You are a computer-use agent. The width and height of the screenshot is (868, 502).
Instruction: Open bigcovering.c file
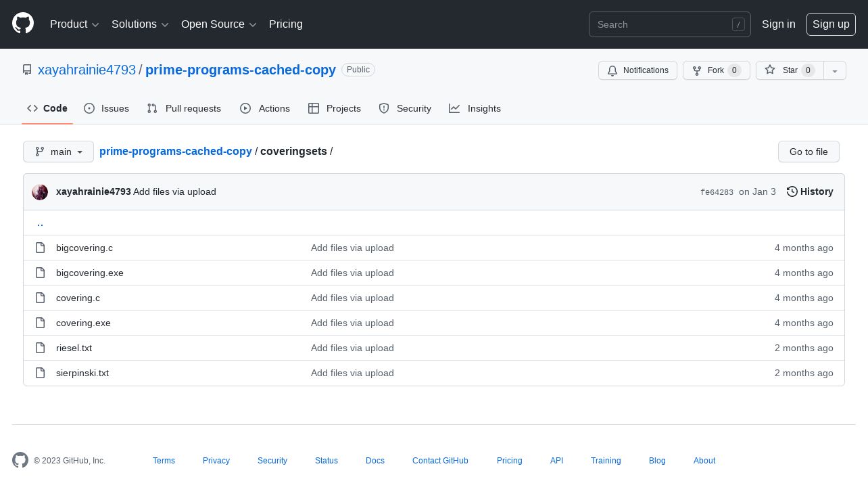pyautogui.click(x=85, y=248)
